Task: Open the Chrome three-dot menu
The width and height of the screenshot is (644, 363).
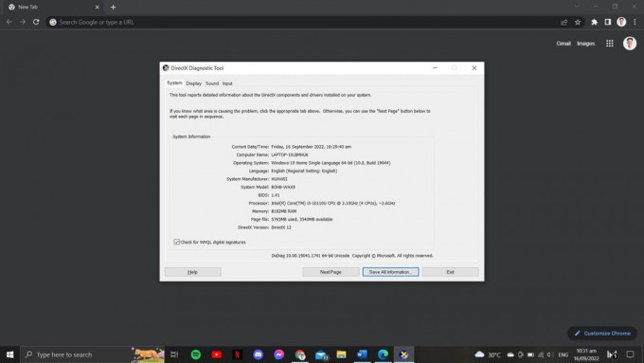Action: pyautogui.click(x=635, y=22)
